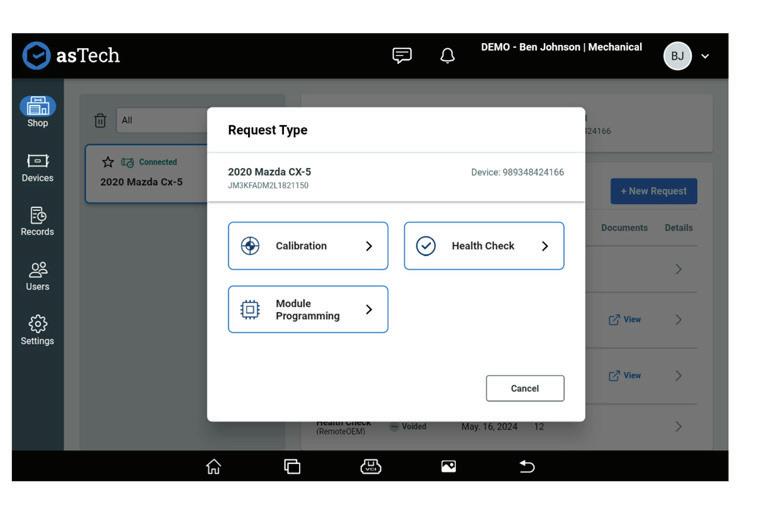Click the Documents column header
Screen dimensions: 759x512
(x=624, y=227)
